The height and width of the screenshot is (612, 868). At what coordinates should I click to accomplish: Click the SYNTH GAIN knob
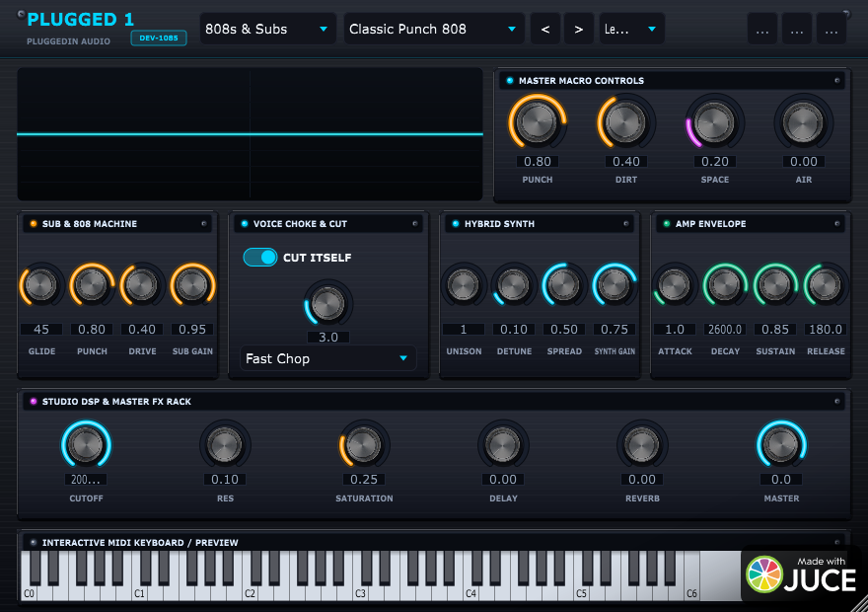615,285
